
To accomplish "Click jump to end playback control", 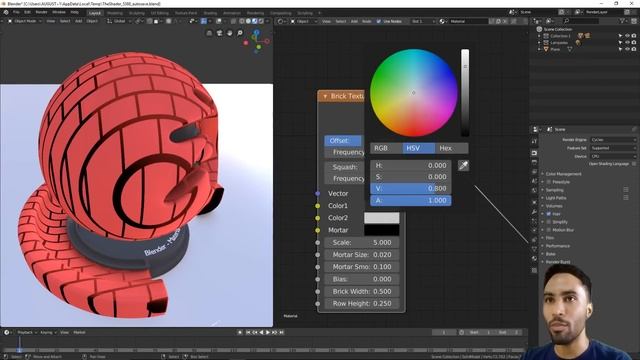I will coord(281,332).
